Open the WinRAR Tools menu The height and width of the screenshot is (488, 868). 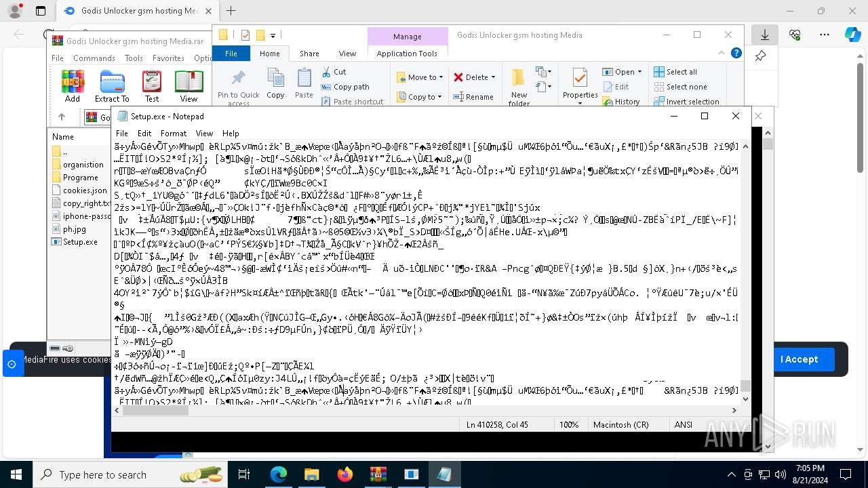134,58
